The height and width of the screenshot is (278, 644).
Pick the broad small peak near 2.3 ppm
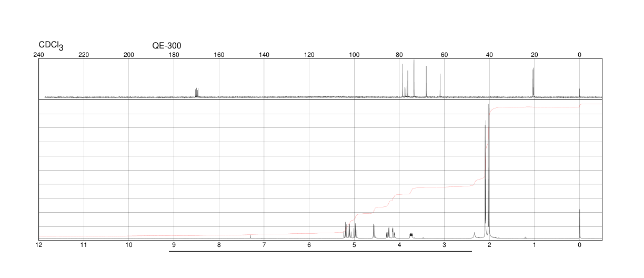click(475, 235)
